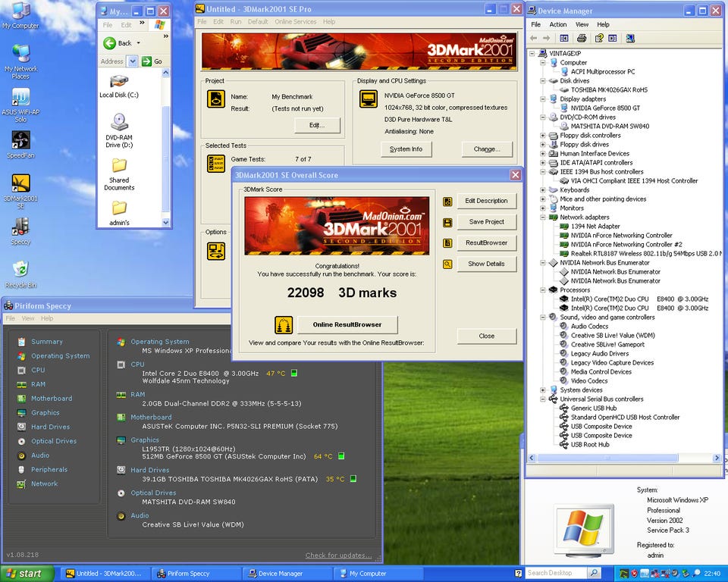Open Action menu in Device Manager
Screen dimensions: 728x582
(x=557, y=24)
